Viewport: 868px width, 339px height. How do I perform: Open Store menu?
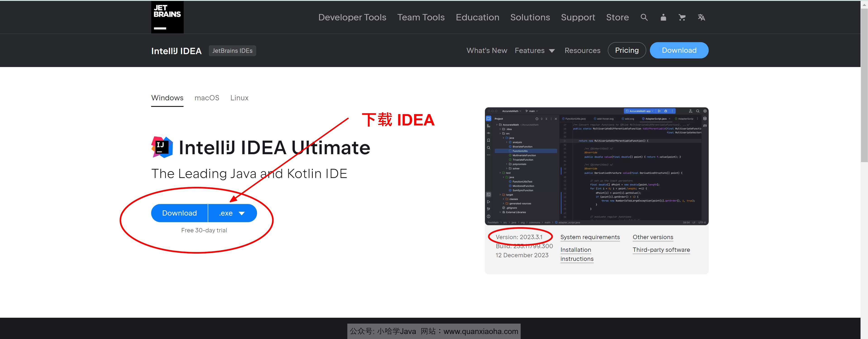pos(617,17)
